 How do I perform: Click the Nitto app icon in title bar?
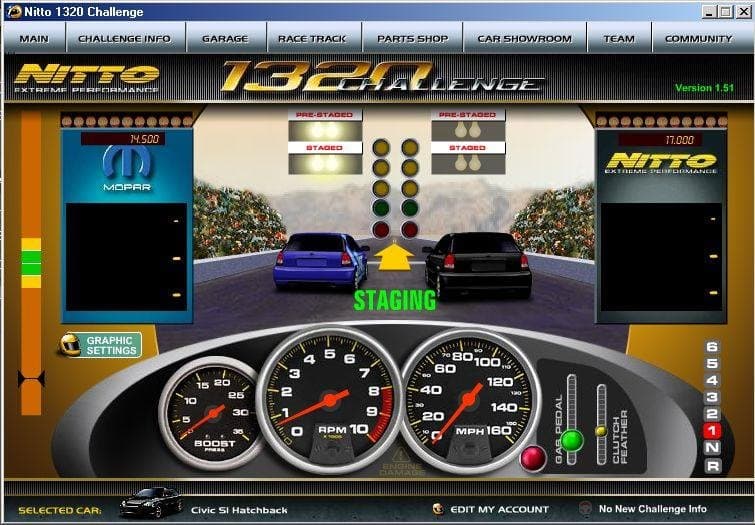[14, 11]
